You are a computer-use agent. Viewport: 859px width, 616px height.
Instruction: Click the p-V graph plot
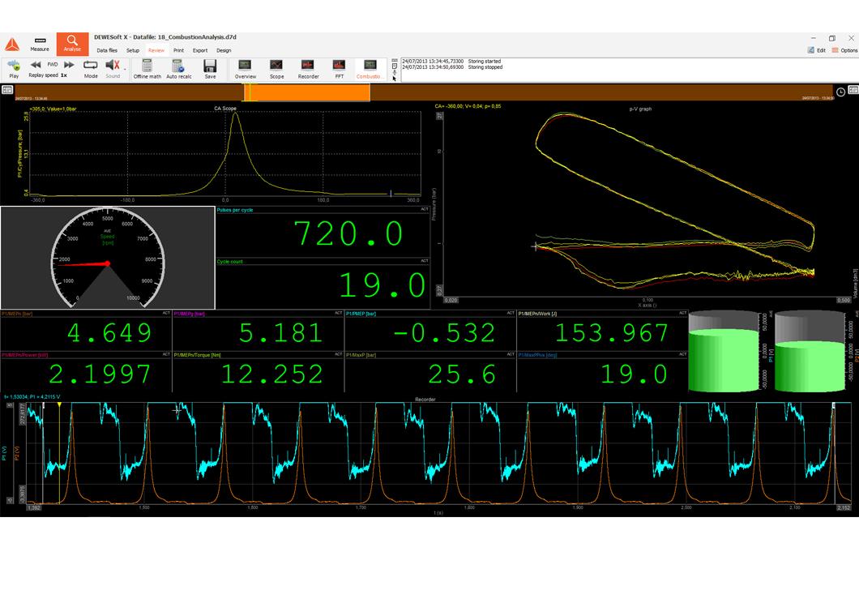click(x=647, y=203)
